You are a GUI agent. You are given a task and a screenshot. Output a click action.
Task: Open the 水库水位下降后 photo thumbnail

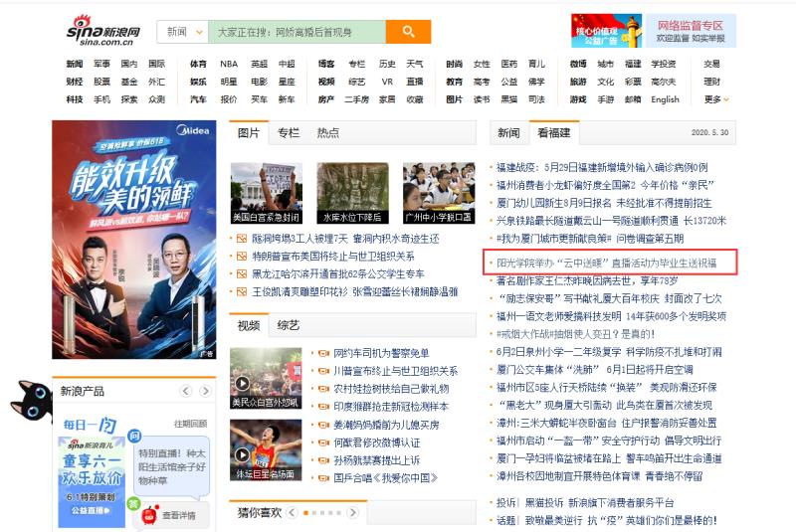click(x=352, y=193)
